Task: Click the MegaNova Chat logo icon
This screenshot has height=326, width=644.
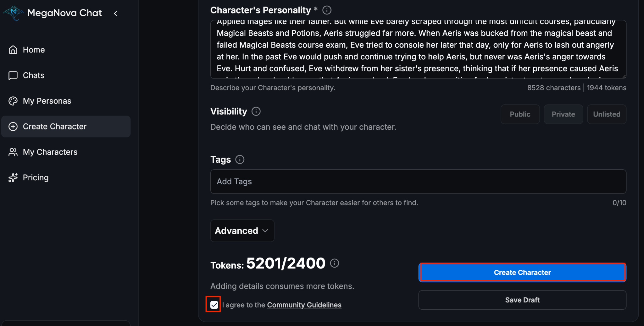Action: tap(14, 13)
